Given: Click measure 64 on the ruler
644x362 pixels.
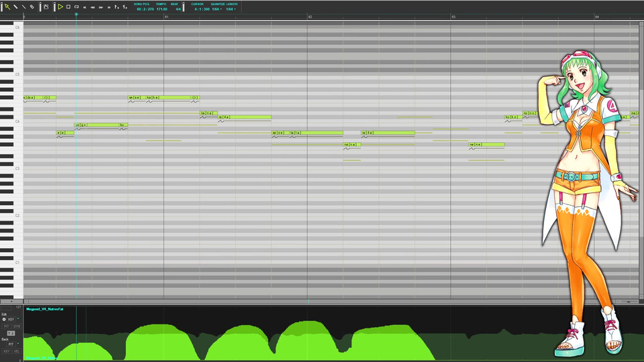Looking at the screenshot, I should point(597,17).
